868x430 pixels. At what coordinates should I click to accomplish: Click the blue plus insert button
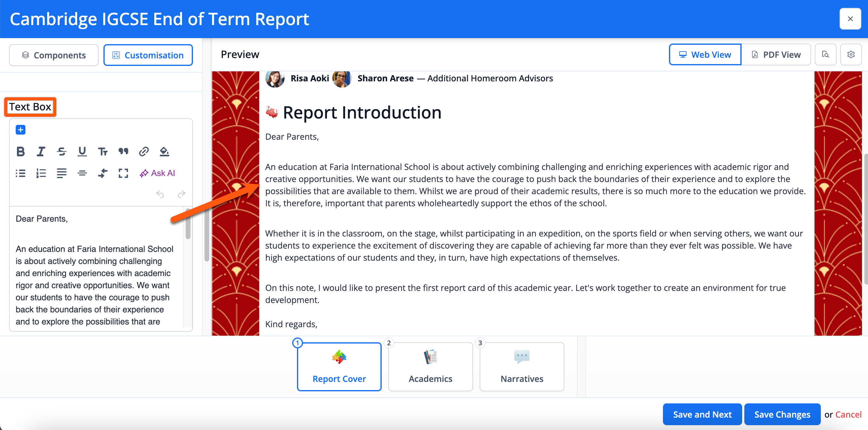click(21, 130)
